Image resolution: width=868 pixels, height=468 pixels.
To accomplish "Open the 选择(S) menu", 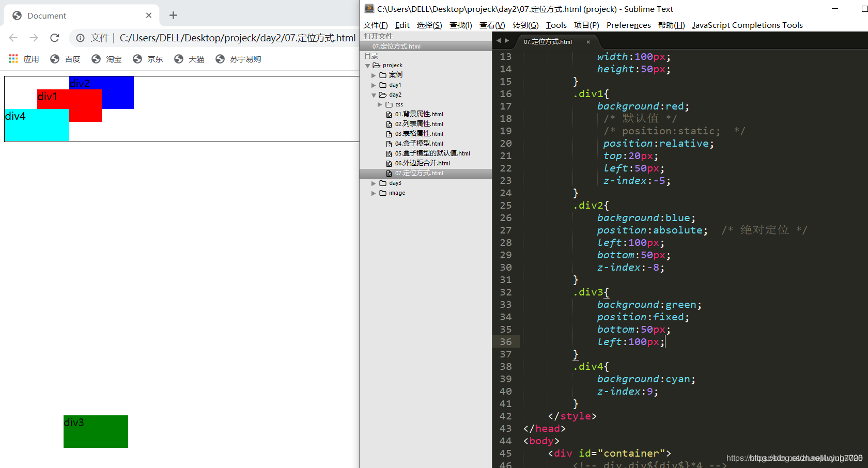I will click(x=429, y=25).
